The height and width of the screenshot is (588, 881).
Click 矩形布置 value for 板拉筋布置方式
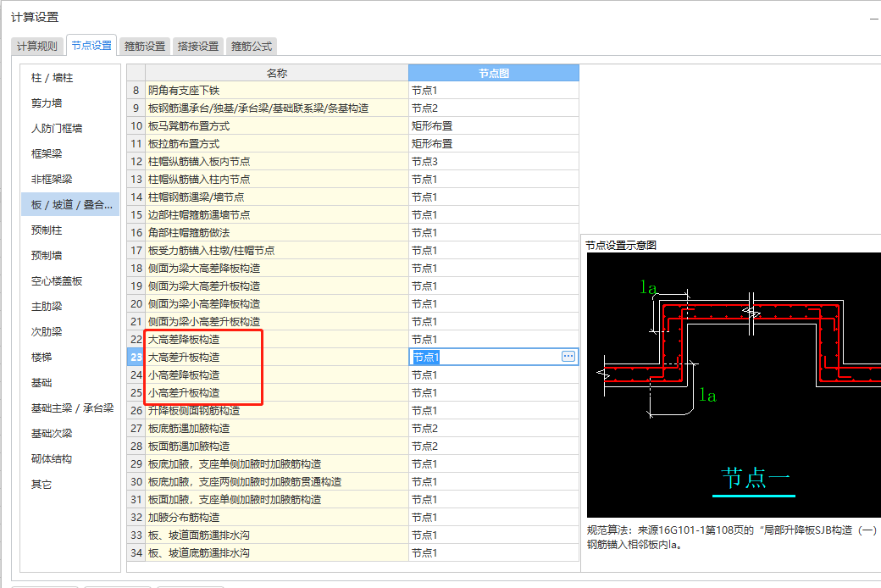tap(494, 144)
